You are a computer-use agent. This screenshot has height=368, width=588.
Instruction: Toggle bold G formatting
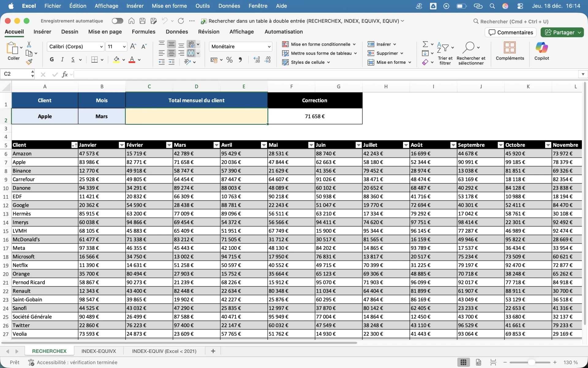coord(52,59)
